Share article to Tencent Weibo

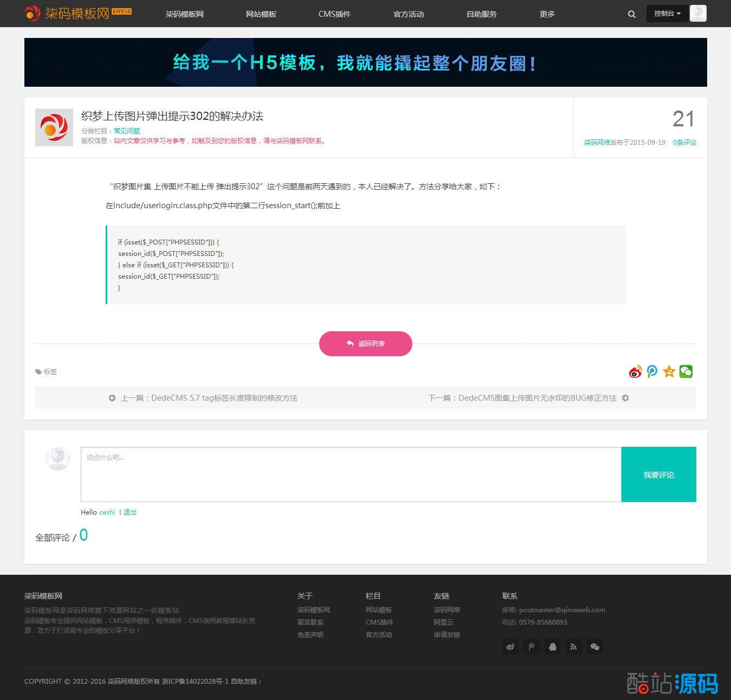point(652,372)
